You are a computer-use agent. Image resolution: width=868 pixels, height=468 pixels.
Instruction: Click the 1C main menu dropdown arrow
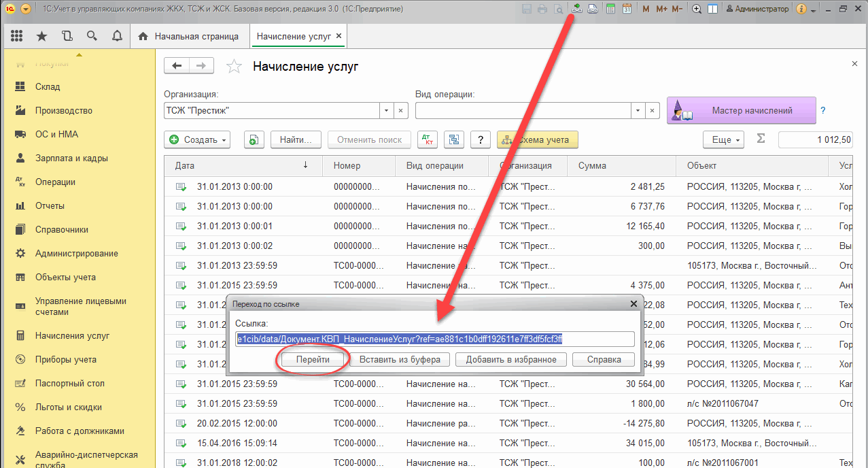[25, 9]
